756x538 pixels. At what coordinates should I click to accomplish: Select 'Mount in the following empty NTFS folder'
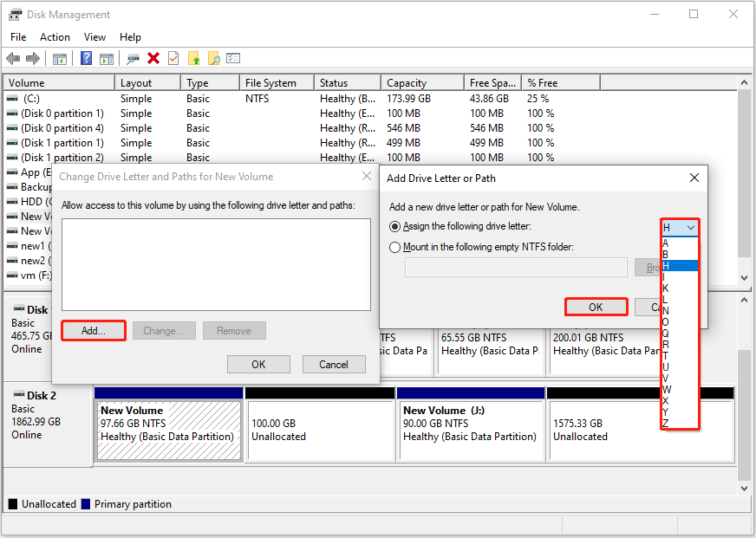click(395, 247)
